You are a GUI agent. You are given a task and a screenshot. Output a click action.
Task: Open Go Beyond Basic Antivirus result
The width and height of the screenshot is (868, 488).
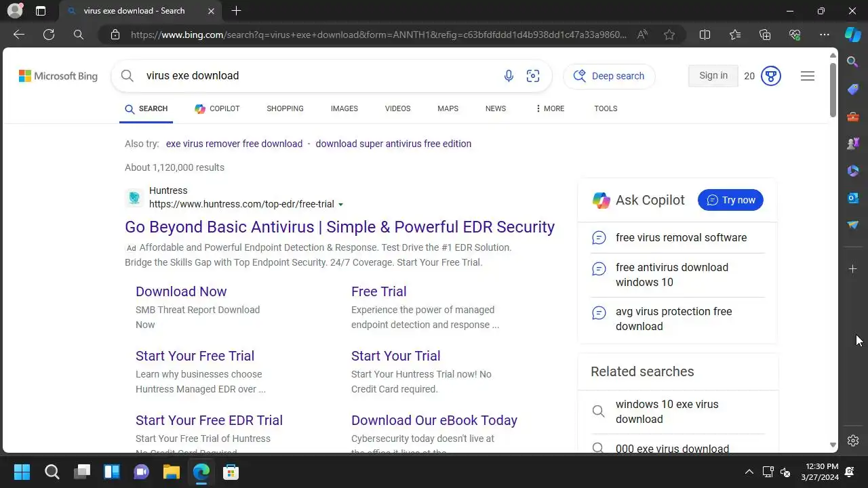click(x=340, y=227)
